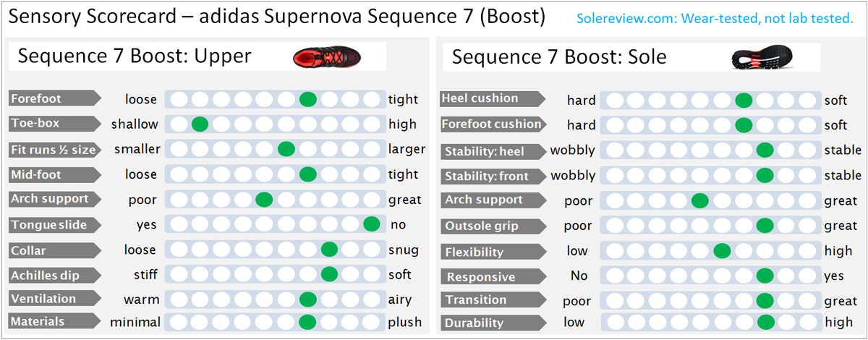
Task: Select the green dot on Toe-box scale
Action: (x=200, y=124)
